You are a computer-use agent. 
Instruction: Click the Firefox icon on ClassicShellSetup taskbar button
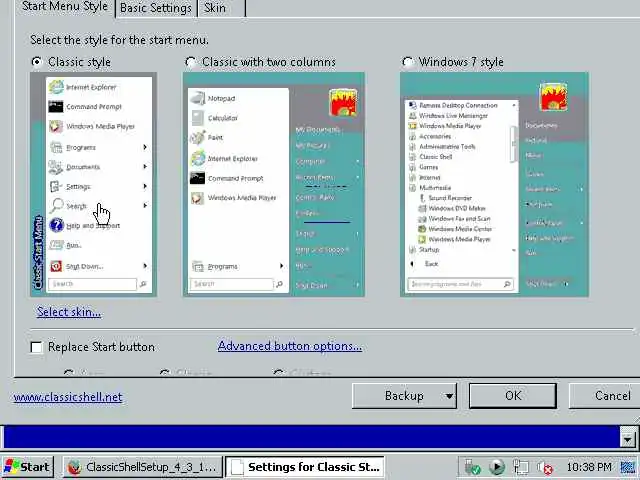pyautogui.click(x=75, y=467)
